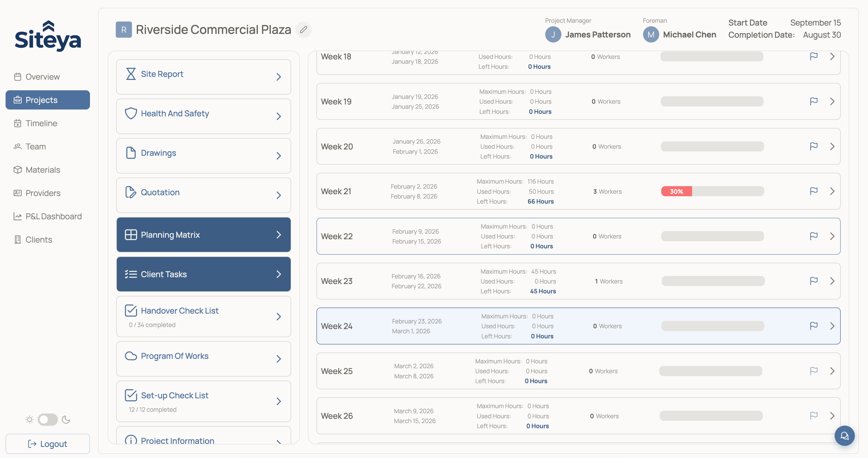This screenshot has width=868, height=458.
Task: Open Planning Matrix via its chevron
Action: tap(279, 234)
